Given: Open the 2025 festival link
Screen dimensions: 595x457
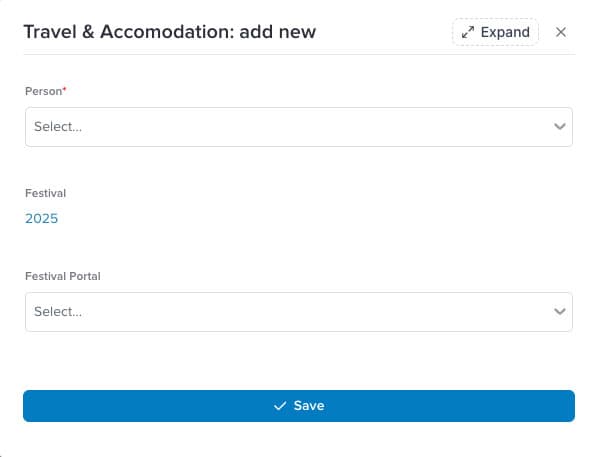Looking at the screenshot, I should [x=41, y=219].
